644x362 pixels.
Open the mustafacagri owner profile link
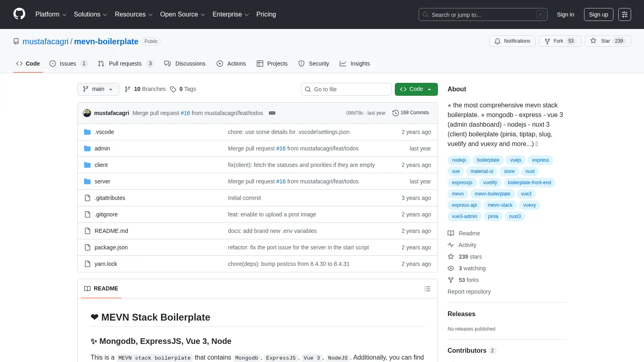pos(45,41)
